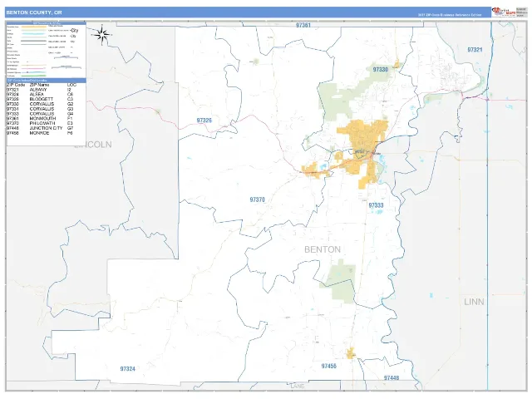The height and width of the screenshot is (399, 532).
Task: Click the 97456 ZIP label on the map
Action: pos(329,366)
